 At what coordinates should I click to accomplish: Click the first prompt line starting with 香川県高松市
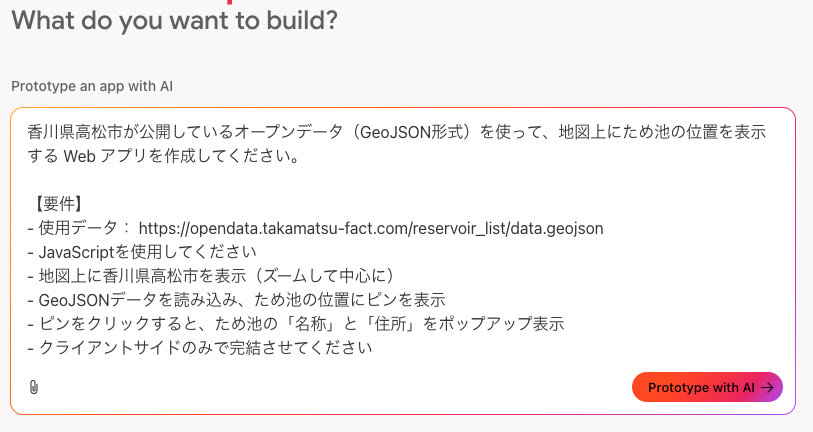(x=397, y=132)
